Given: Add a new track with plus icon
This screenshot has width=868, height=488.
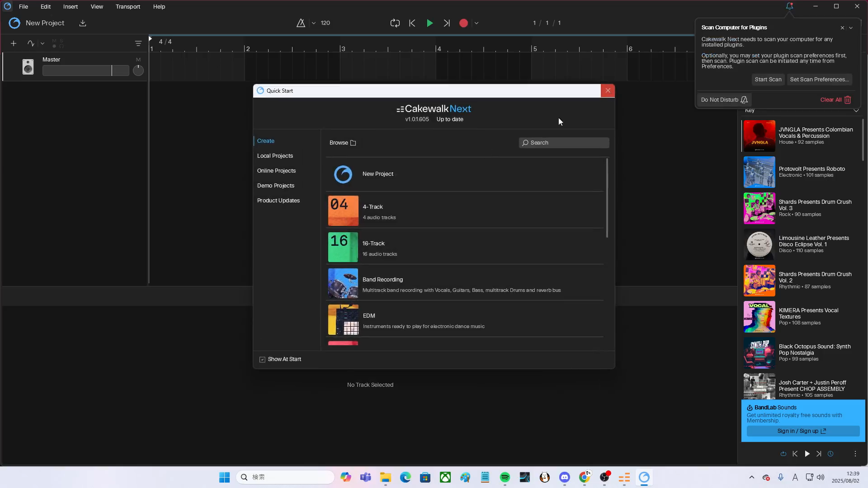Looking at the screenshot, I should pyautogui.click(x=14, y=43).
